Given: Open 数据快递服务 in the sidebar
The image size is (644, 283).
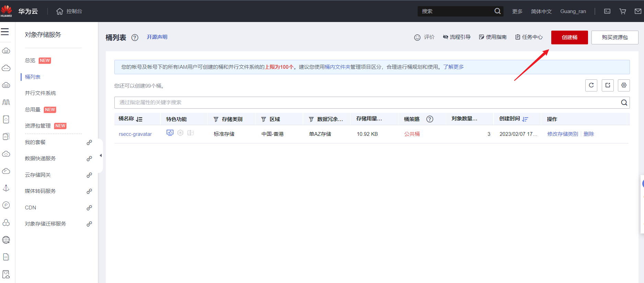Looking at the screenshot, I should pos(40,159).
